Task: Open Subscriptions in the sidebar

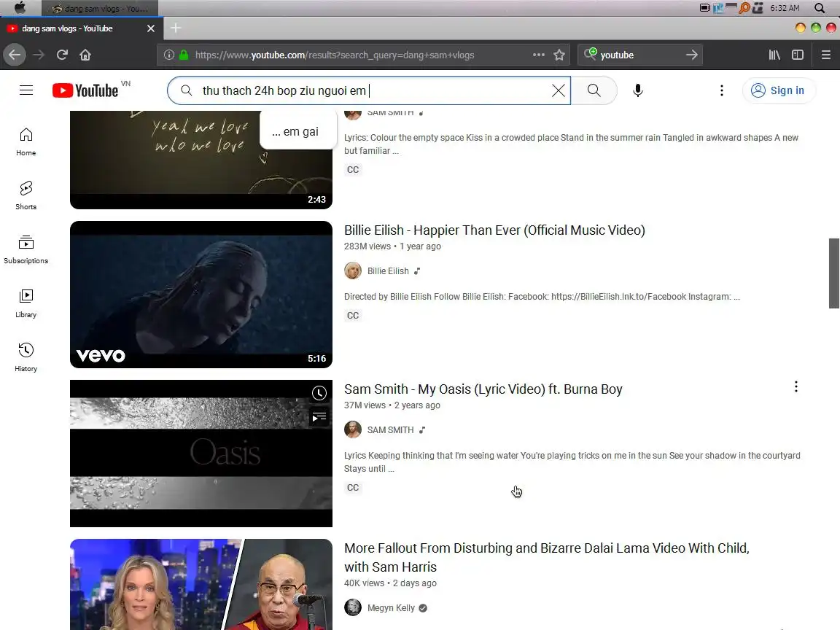Action: pos(26,249)
